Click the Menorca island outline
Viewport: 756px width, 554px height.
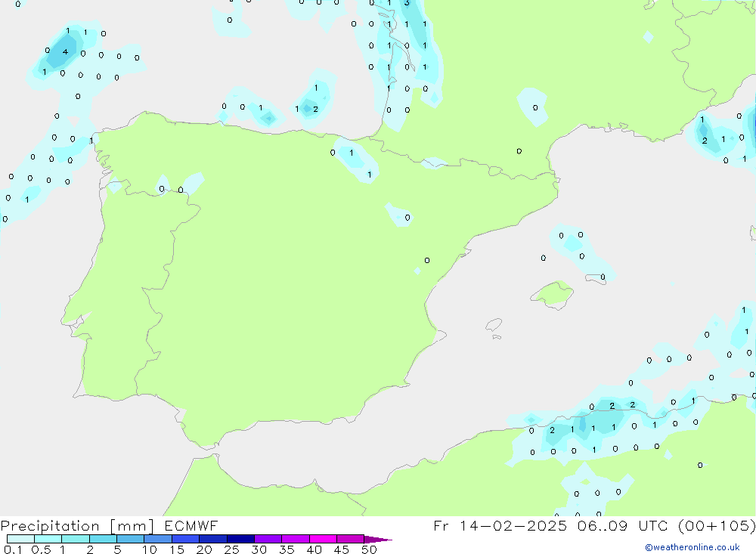coord(596,279)
